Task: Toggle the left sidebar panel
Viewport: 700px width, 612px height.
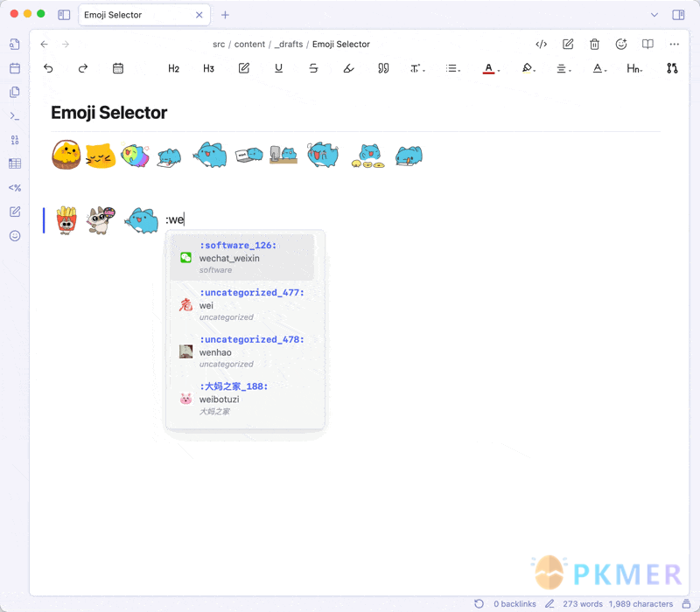Action: [x=64, y=15]
